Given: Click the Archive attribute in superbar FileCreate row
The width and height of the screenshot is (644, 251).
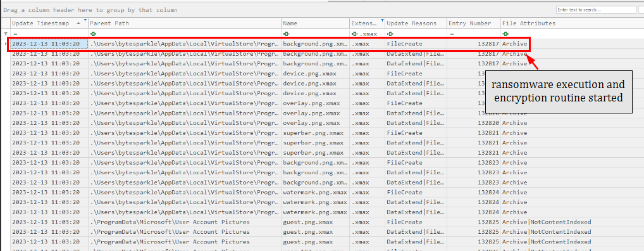Looking at the screenshot, I should click(514, 133).
